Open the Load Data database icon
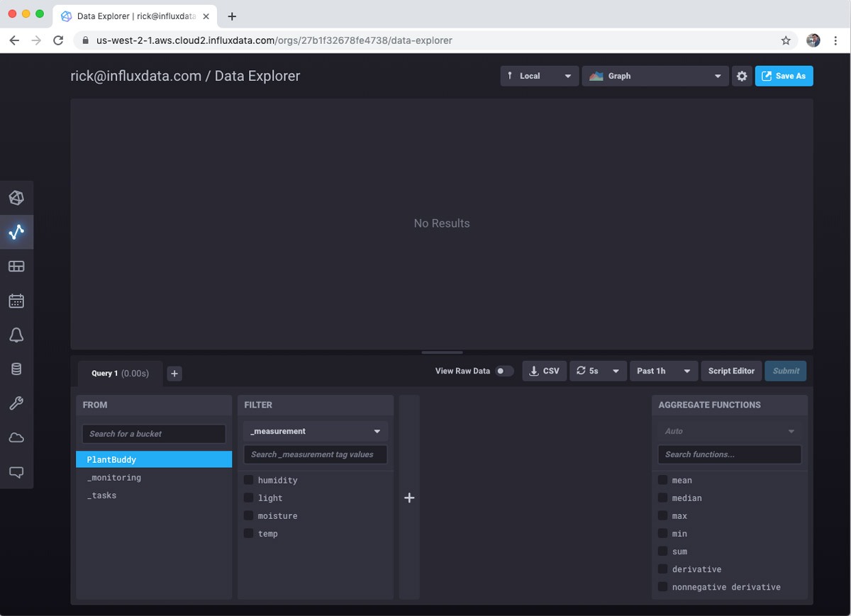The height and width of the screenshot is (616, 851). tap(17, 369)
